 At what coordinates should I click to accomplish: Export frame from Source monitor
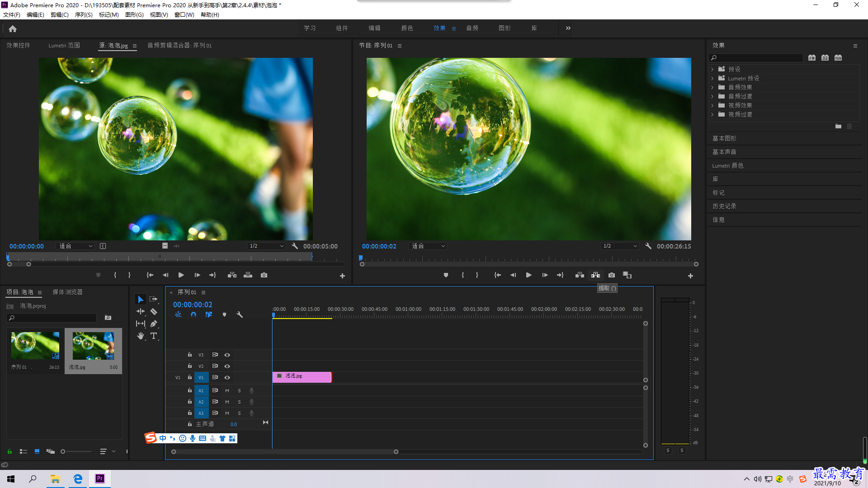[264, 275]
